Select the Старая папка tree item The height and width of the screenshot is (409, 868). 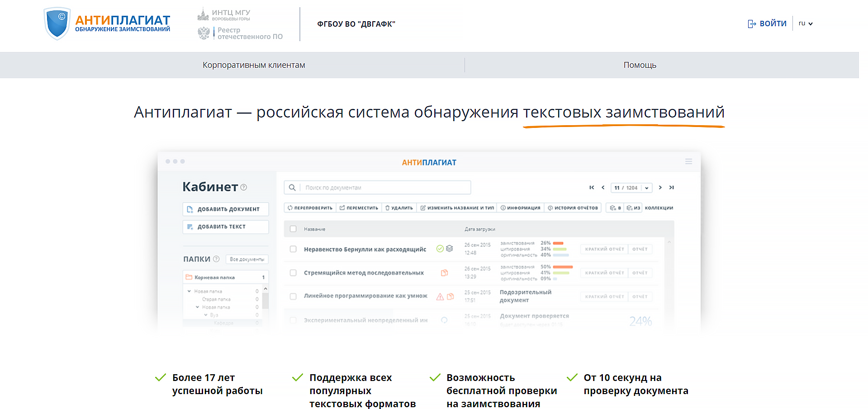pyautogui.click(x=216, y=299)
